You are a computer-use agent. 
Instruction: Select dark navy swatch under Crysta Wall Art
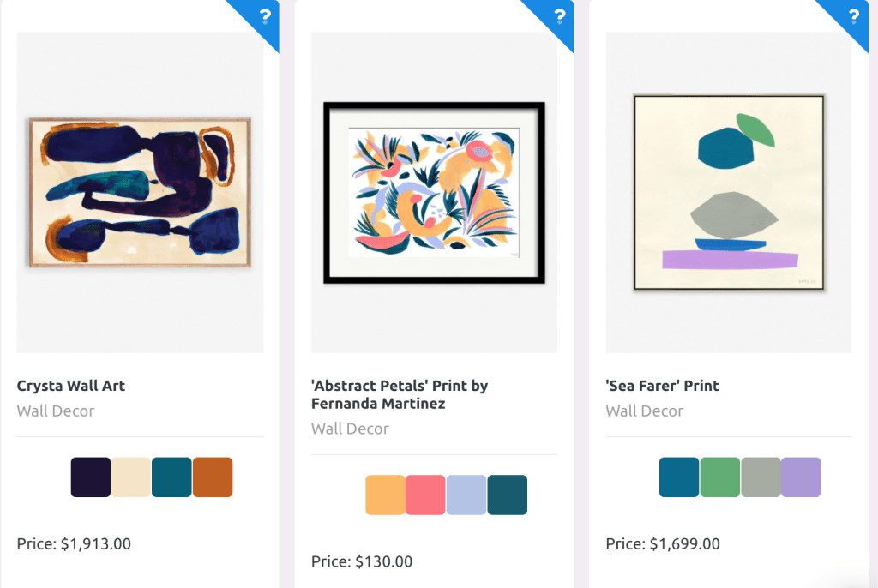91,477
